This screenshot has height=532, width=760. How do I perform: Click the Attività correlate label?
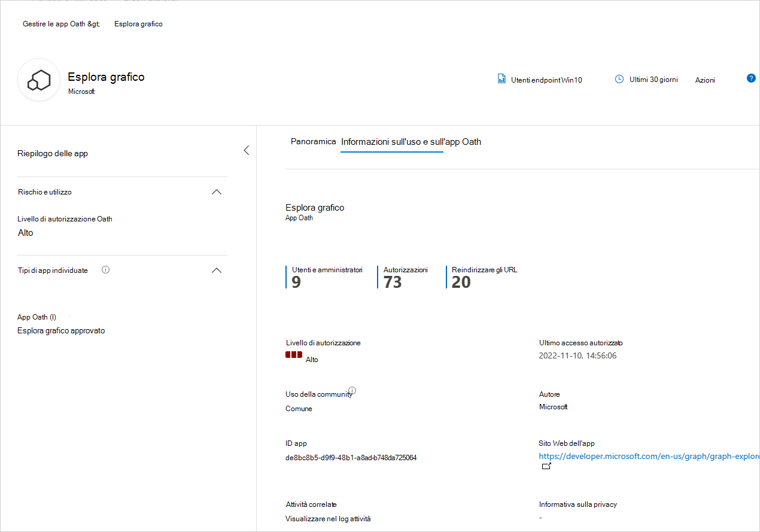tap(311, 504)
